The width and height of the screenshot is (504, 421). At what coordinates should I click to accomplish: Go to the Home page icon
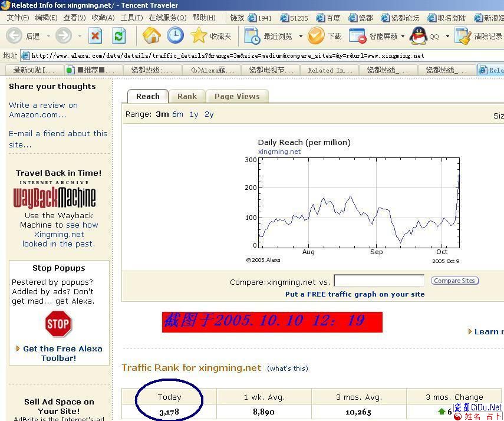point(151,36)
